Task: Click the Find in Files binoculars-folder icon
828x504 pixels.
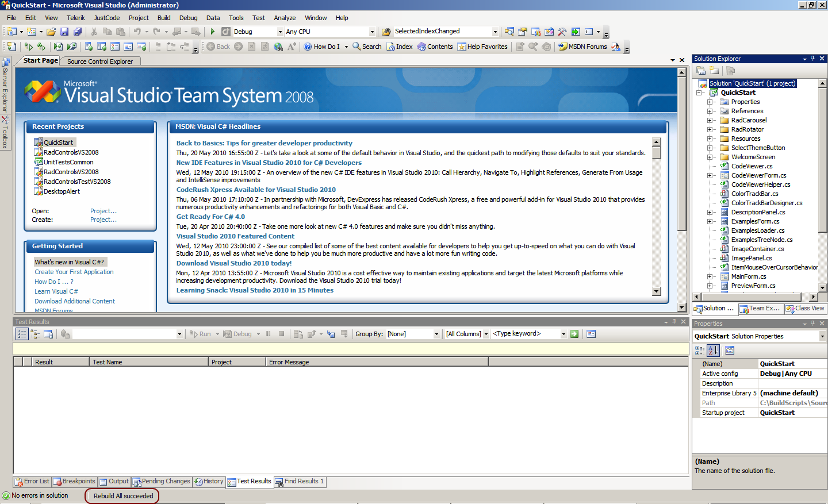Action: point(386,32)
